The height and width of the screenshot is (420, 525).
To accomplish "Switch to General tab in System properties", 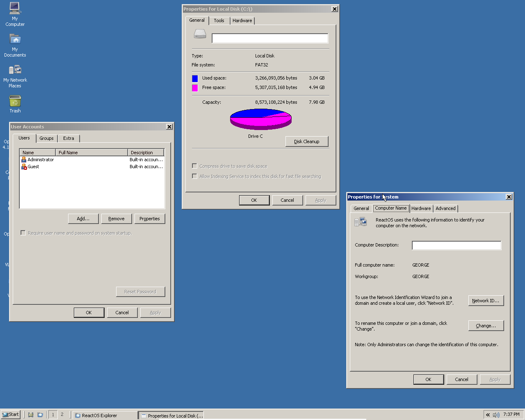I will [x=361, y=208].
